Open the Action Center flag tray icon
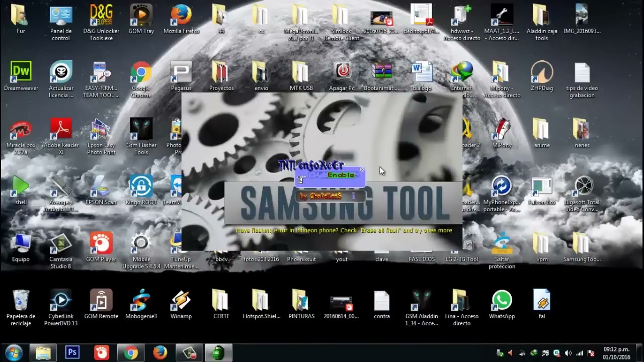The width and height of the screenshot is (644, 362). click(x=591, y=353)
